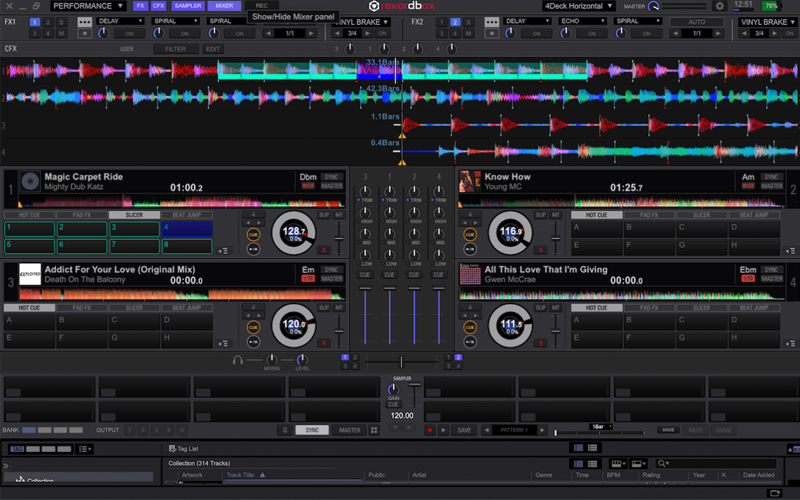The width and height of the screenshot is (800, 500).
Task: Click sequencer MODE button
Action: [668, 430]
